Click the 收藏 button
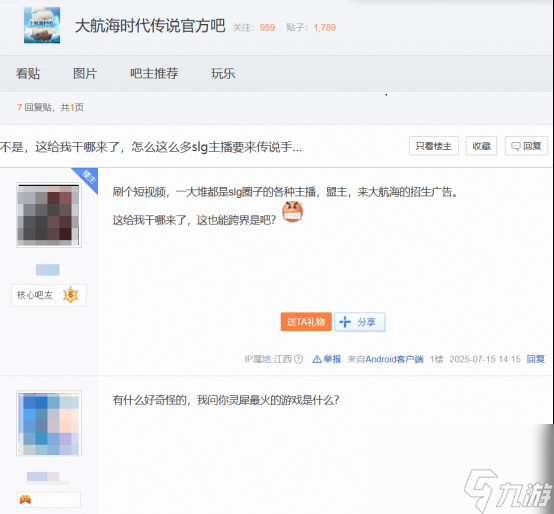Image resolution: width=554 pixels, height=514 pixels. click(481, 146)
